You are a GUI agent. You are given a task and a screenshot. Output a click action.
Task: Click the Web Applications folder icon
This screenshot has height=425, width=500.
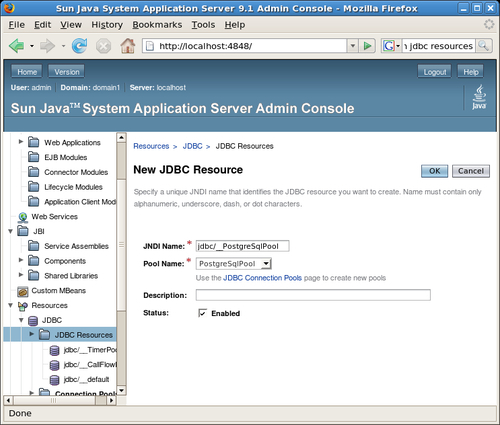click(x=33, y=142)
